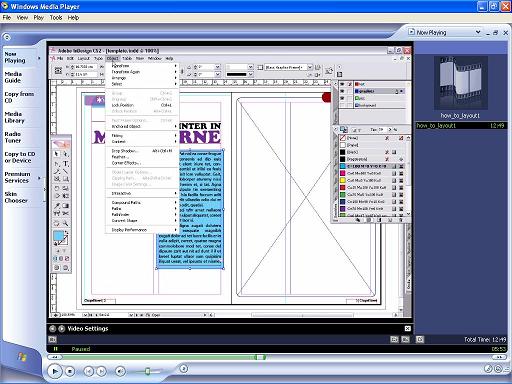Screen dimensions: 512x384
Task: Open the Help menu
Action: [x=73, y=18]
